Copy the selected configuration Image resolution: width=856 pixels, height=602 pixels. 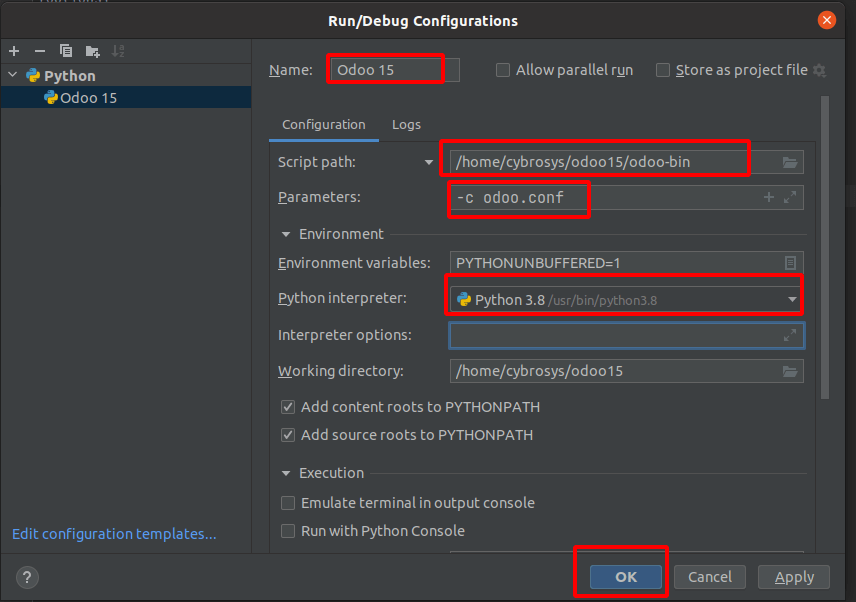coord(66,51)
